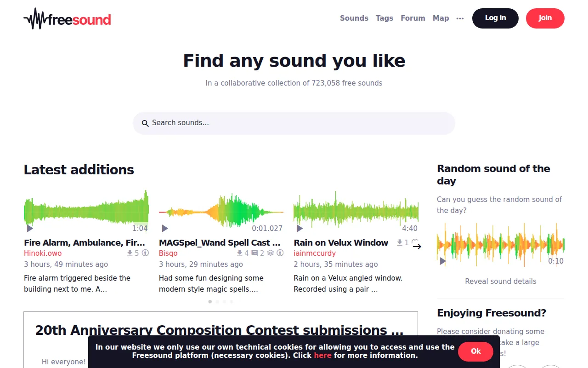Dismiss cookie notice with Ok button
This screenshot has height=368, width=588.
pyautogui.click(x=475, y=351)
